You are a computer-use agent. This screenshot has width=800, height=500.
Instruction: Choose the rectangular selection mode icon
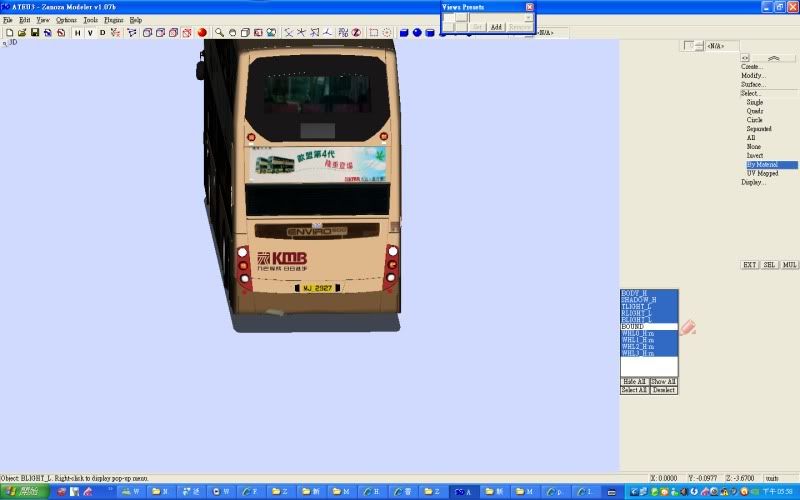(x=373, y=33)
